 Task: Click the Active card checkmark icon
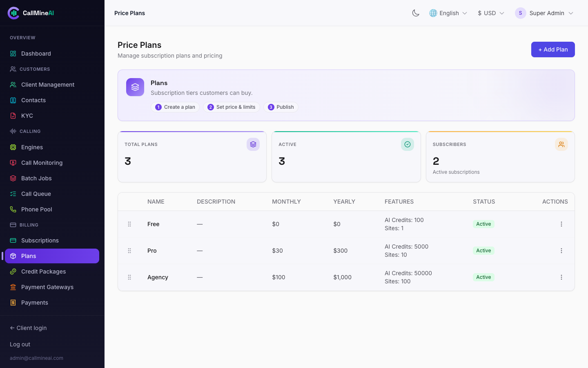[408, 144]
